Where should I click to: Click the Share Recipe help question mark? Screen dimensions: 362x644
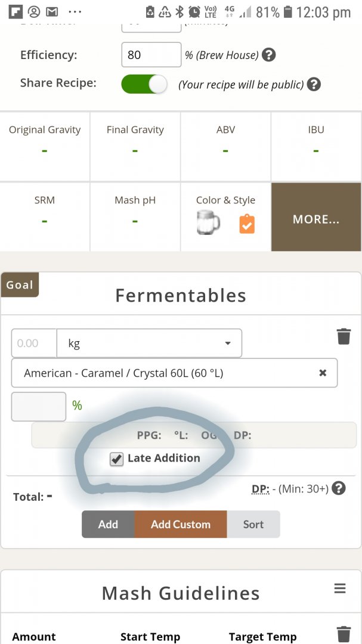314,84
